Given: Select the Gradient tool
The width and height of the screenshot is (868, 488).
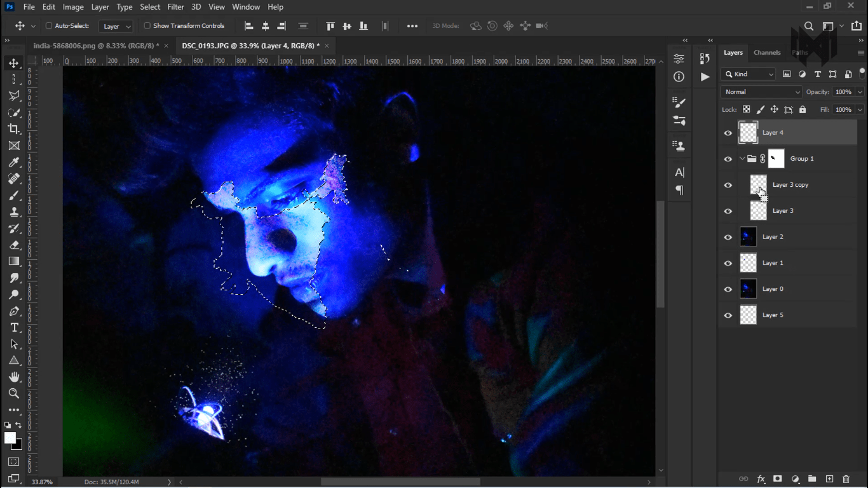Looking at the screenshot, I should pyautogui.click(x=14, y=261).
